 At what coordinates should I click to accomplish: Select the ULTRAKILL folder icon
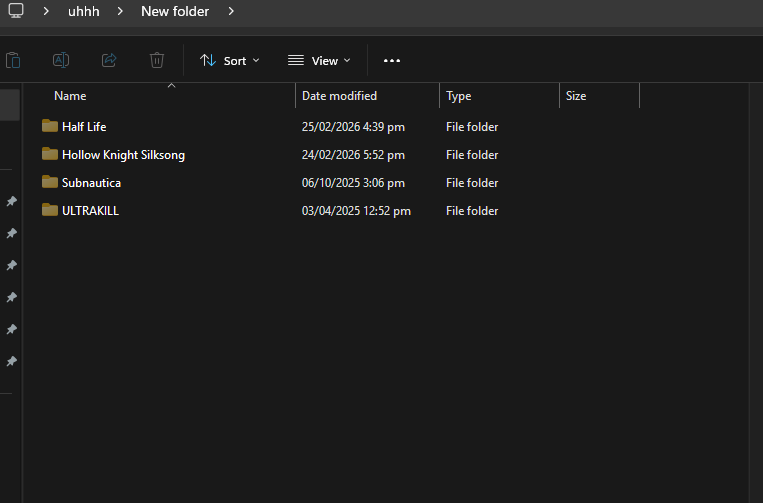(50, 210)
